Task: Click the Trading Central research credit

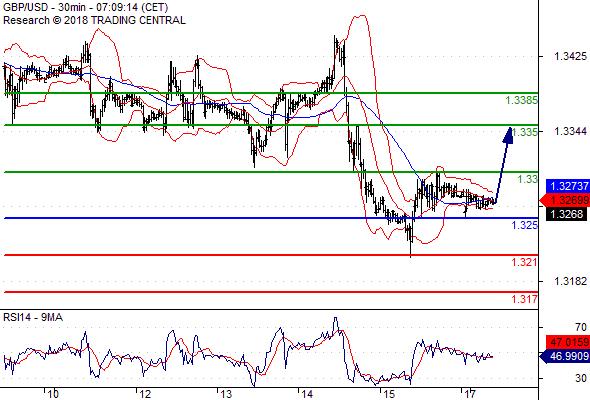Action: click(x=94, y=20)
